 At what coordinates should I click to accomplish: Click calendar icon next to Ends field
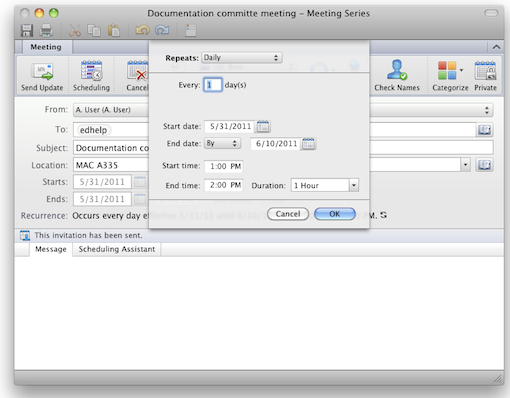pyautogui.click(x=140, y=199)
